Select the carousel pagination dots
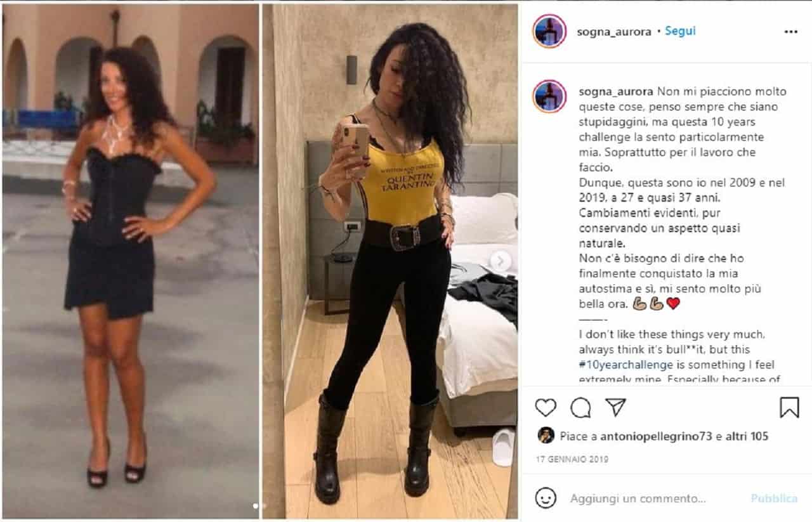Screen dimensions: 812x522 259,506
